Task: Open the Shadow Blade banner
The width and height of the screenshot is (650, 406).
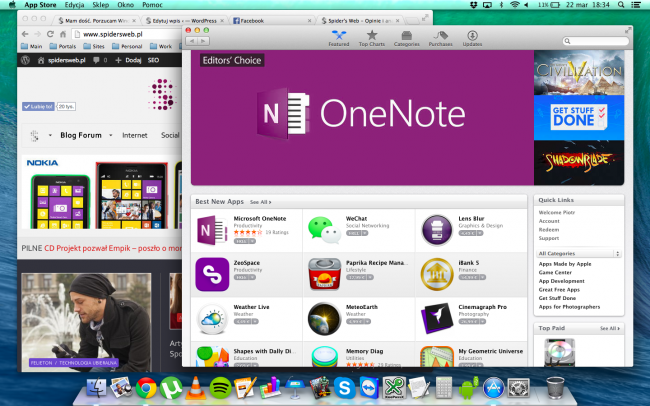Action: tap(579, 163)
